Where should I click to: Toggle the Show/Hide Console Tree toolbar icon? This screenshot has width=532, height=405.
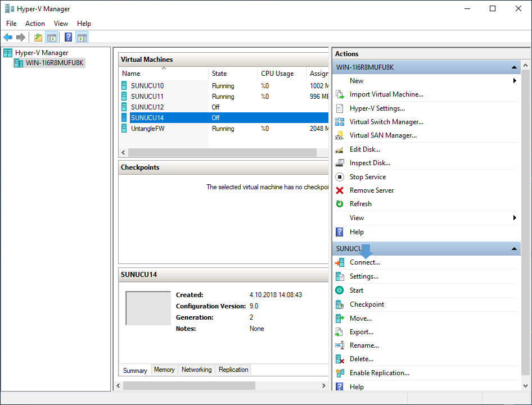[x=52, y=37]
